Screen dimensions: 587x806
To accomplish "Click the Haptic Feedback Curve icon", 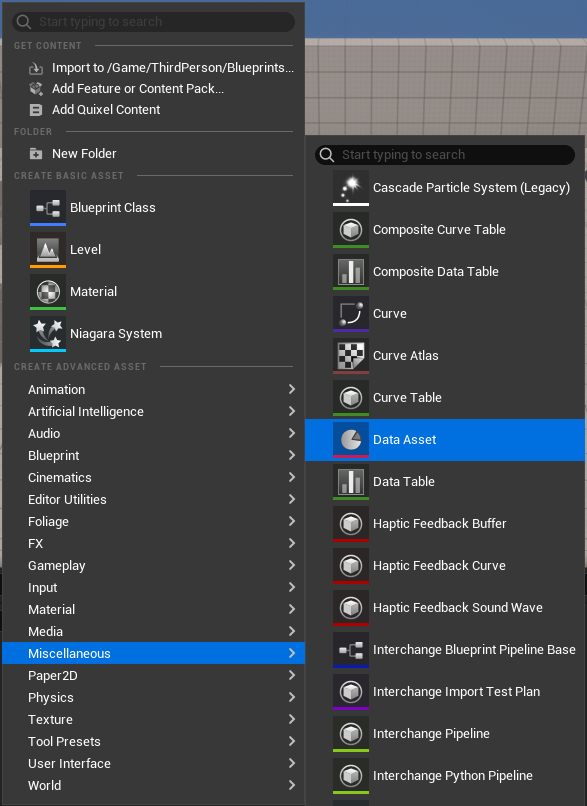I will [x=351, y=566].
